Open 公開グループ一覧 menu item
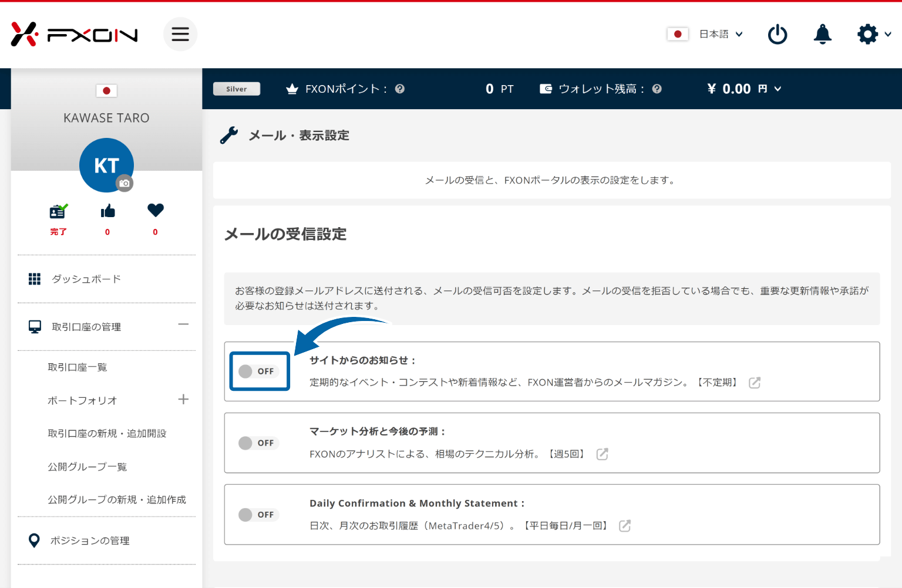 pyautogui.click(x=87, y=467)
